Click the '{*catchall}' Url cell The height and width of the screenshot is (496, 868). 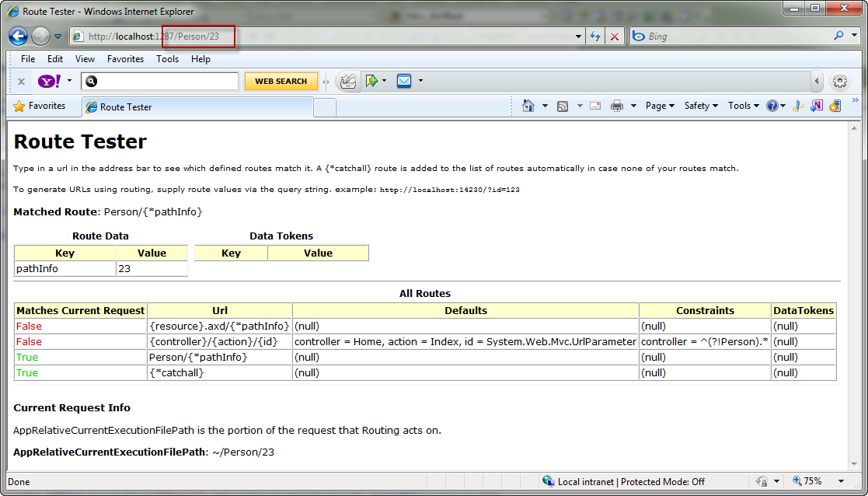point(219,372)
